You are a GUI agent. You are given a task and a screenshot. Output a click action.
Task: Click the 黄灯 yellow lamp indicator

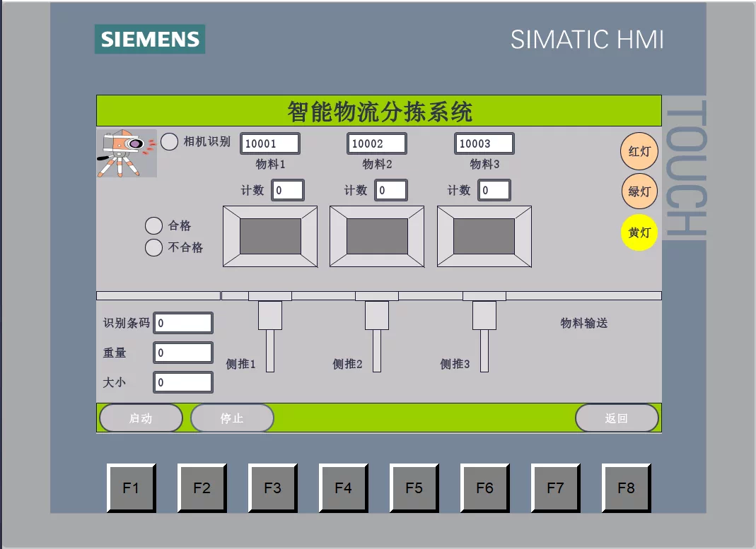pyautogui.click(x=639, y=232)
